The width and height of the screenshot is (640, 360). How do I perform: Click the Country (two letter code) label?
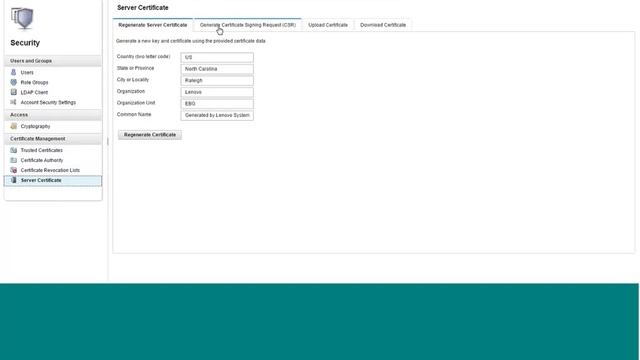(x=143, y=56)
